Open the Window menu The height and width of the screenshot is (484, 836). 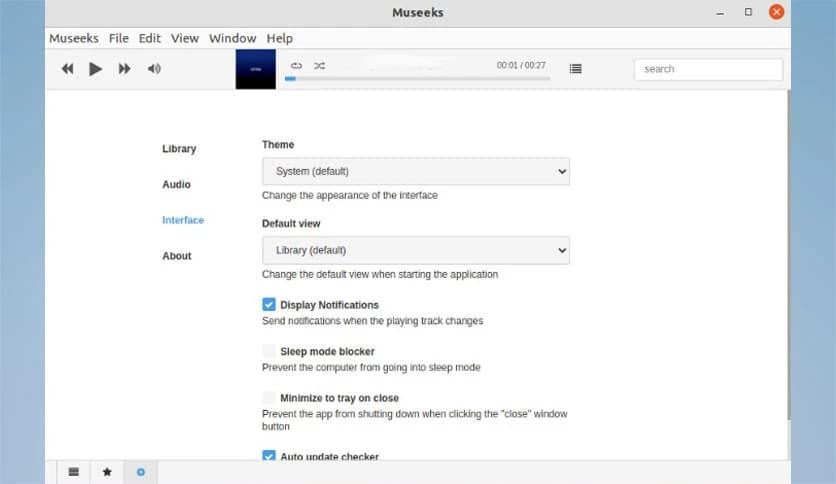coord(232,38)
